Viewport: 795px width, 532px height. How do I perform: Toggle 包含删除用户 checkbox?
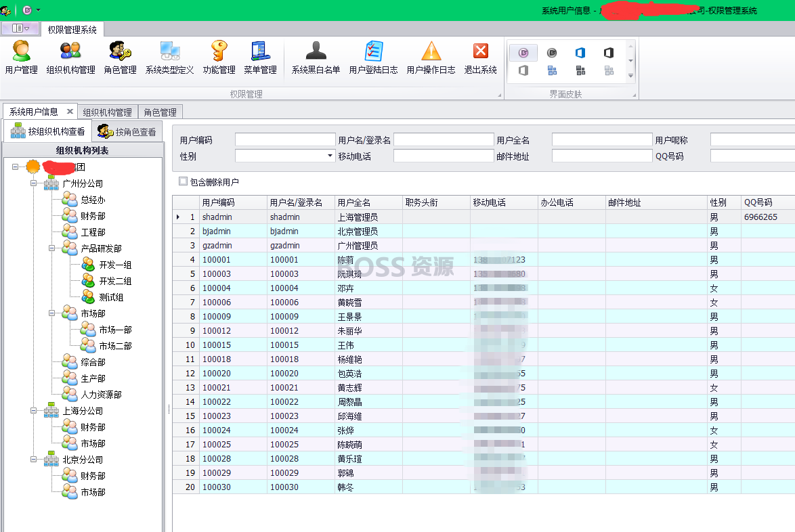183,181
